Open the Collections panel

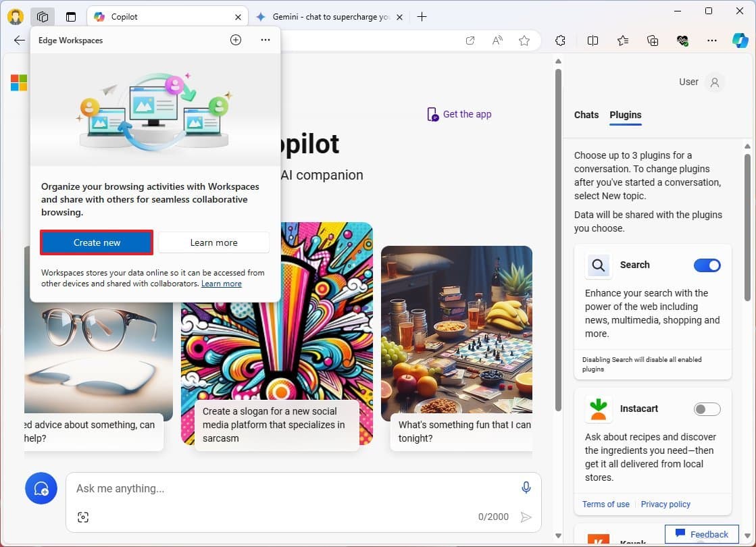(652, 41)
